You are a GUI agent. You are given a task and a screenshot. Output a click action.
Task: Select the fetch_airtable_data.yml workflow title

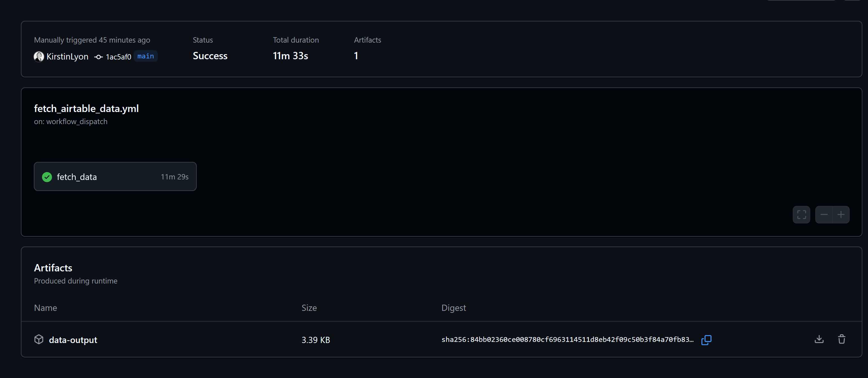tap(86, 109)
